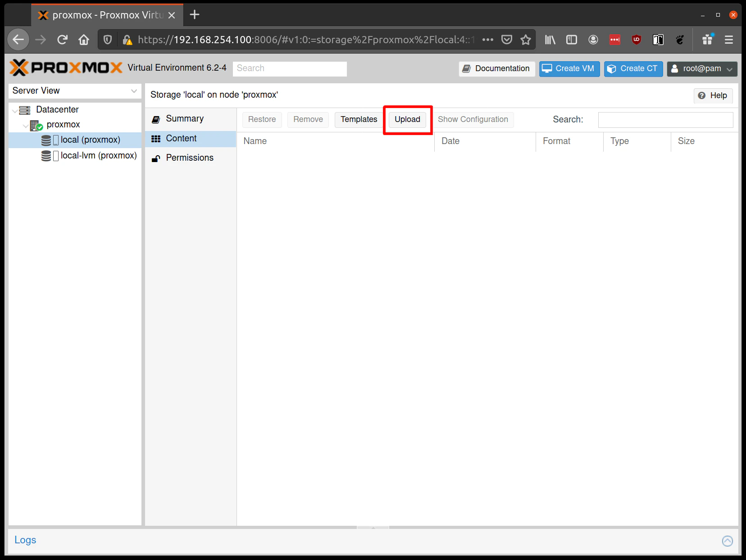Sort by the Date column header

coord(485,141)
